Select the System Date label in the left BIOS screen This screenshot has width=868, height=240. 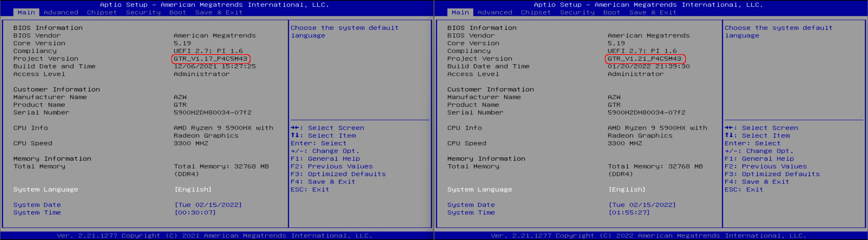pyautogui.click(x=37, y=205)
